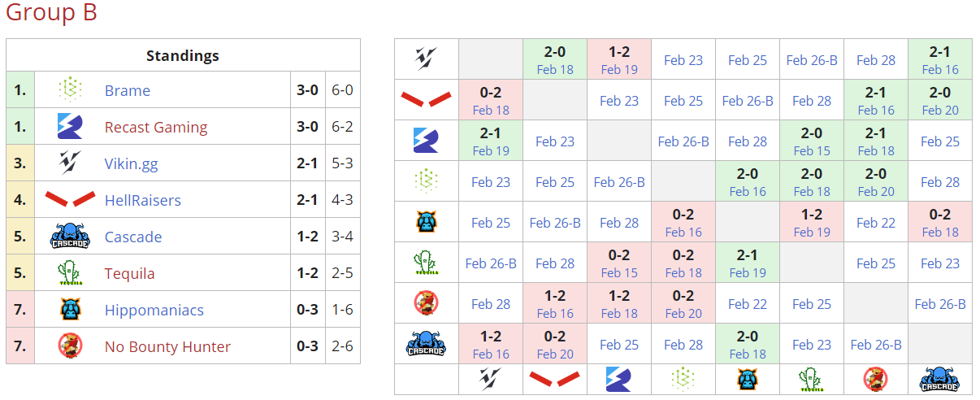Click the 2-0 Feb 18 result in the top crosstable row
The image size is (980, 400).
555,60
